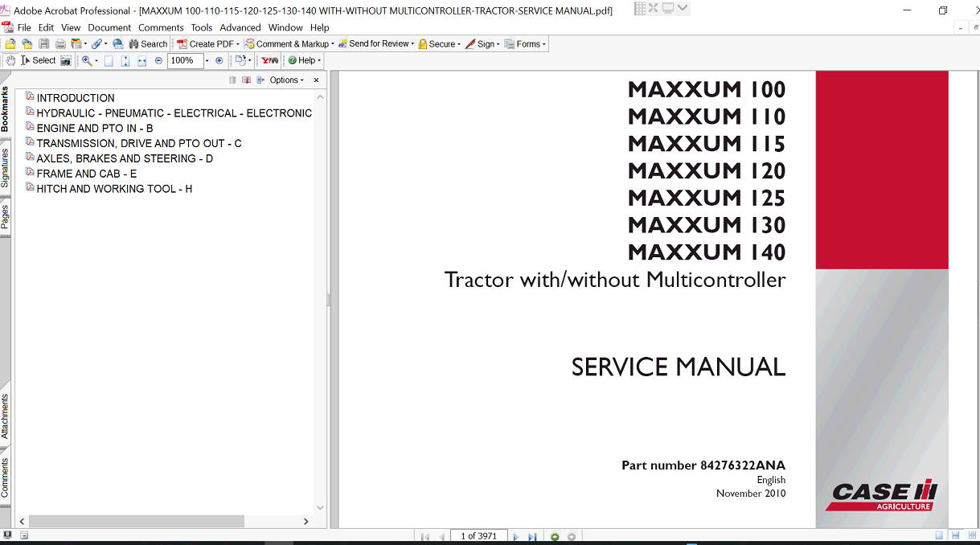The height and width of the screenshot is (545, 980).
Task: Click the Fit Width icon
Action: 141,60
